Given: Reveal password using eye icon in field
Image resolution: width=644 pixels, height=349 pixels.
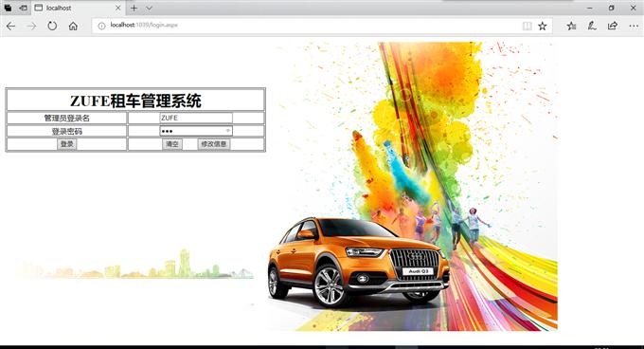Looking at the screenshot, I should pyautogui.click(x=228, y=131).
